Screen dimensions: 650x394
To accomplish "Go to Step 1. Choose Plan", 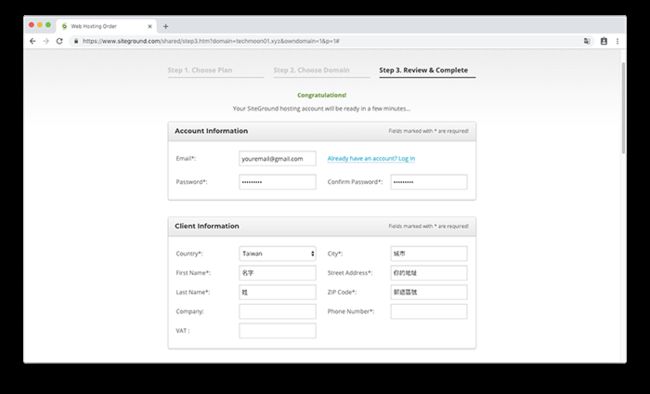I will 200,70.
